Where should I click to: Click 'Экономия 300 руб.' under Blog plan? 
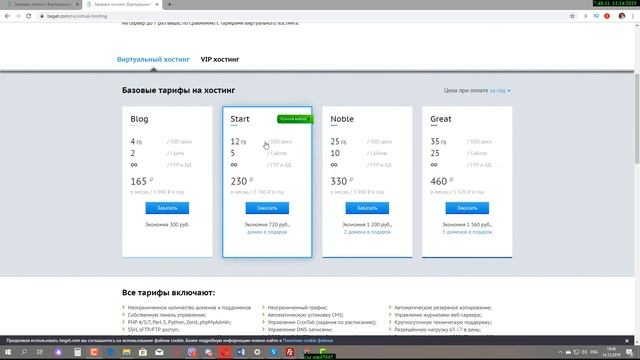point(167,224)
